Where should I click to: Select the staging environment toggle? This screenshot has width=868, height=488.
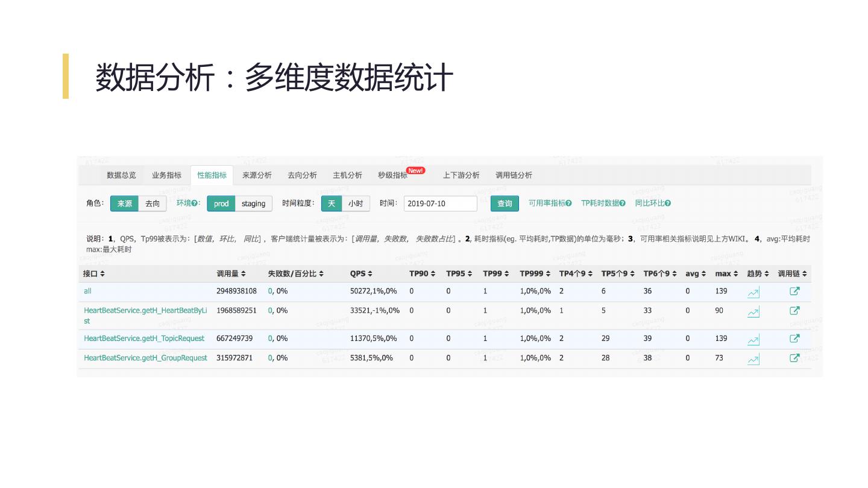point(253,204)
